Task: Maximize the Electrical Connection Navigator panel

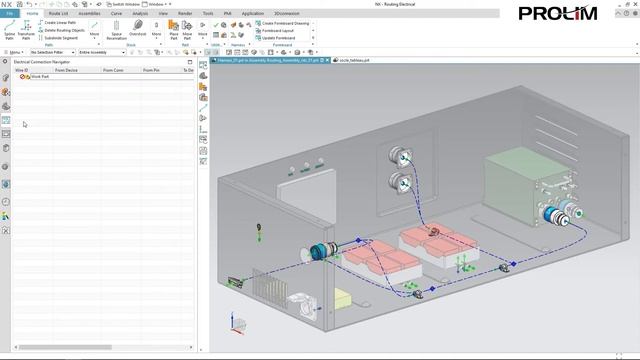Action: tap(190, 62)
